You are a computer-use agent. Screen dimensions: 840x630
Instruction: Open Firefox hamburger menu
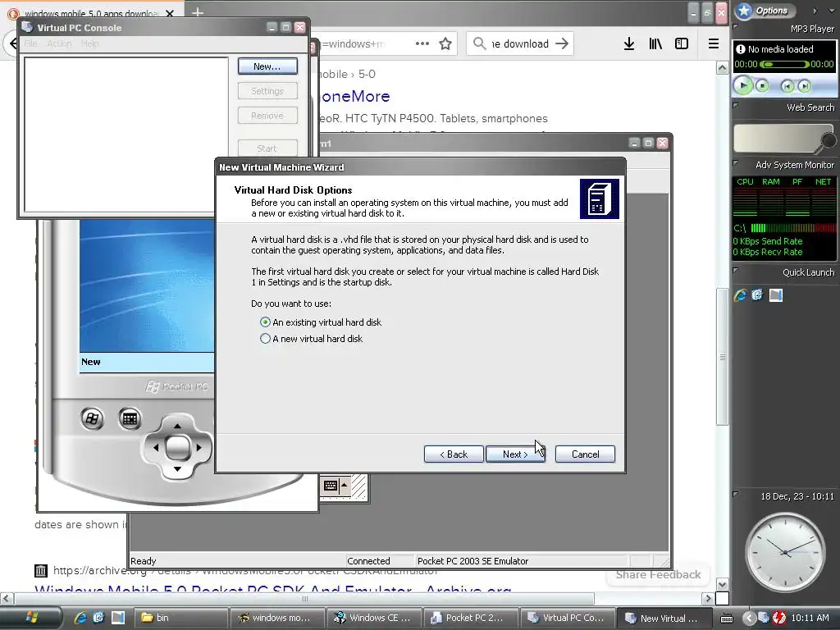(x=714, y=44)
